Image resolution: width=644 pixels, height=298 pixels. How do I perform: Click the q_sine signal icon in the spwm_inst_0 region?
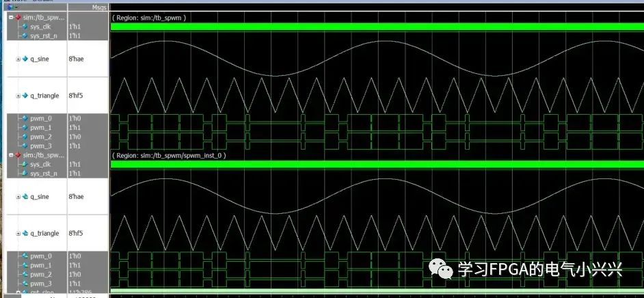click(25, 197)
